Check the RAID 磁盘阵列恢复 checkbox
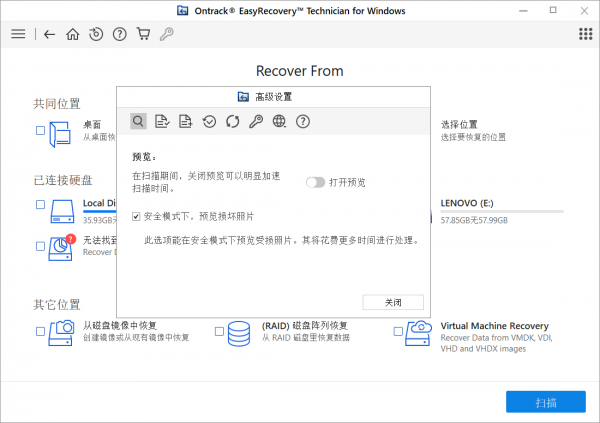This screenshot has width=600, height=423. click(x=219, y=332)
